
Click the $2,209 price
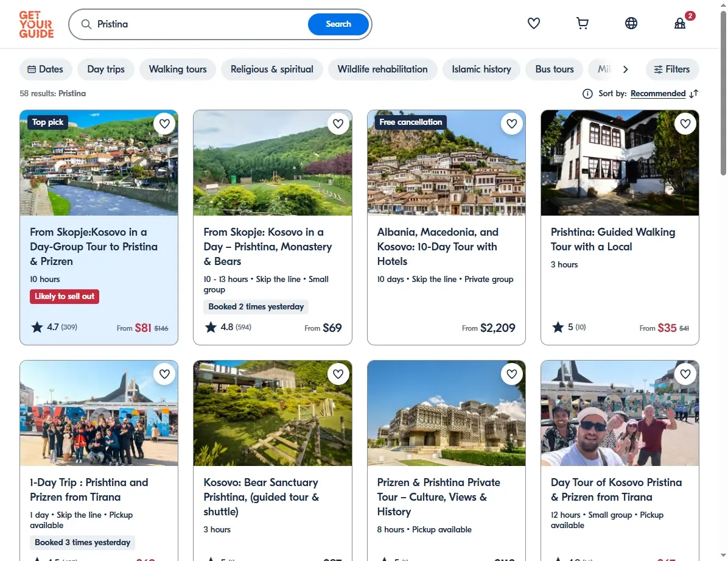click(498, 328)
